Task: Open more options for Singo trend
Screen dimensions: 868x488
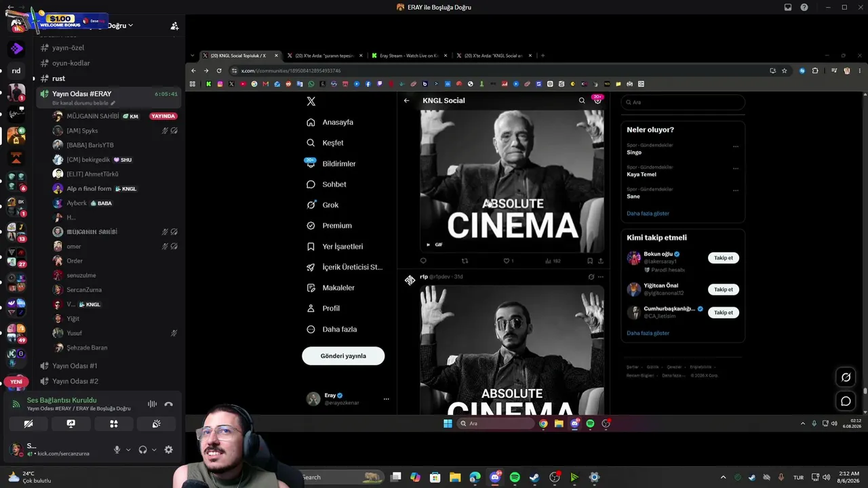Action: (x=736, y=146)
